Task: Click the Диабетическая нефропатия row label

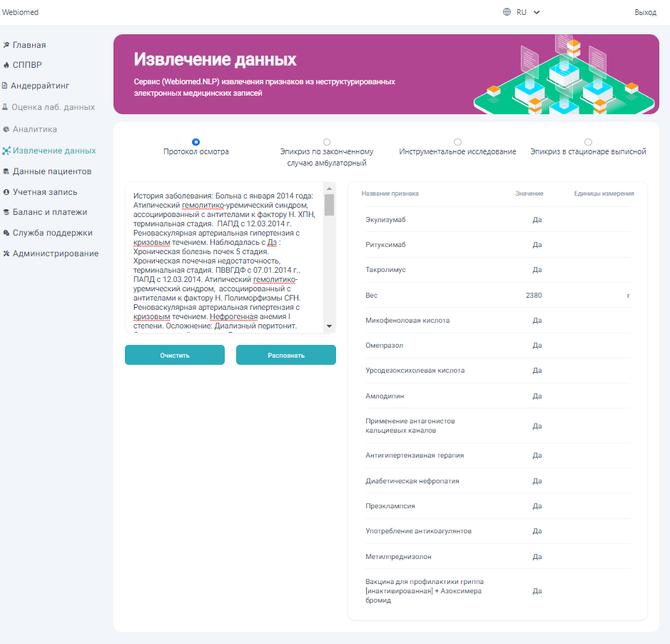Action: [412, 481]
